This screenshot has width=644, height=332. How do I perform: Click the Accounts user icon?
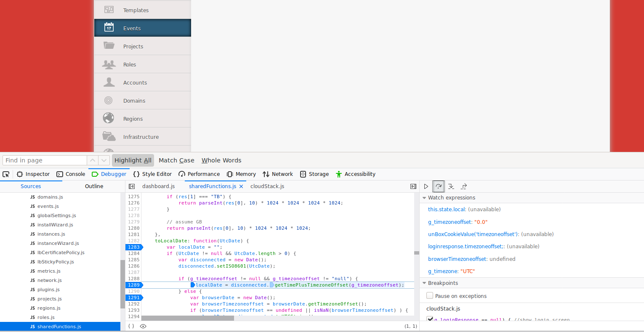[x=109, y=82]
